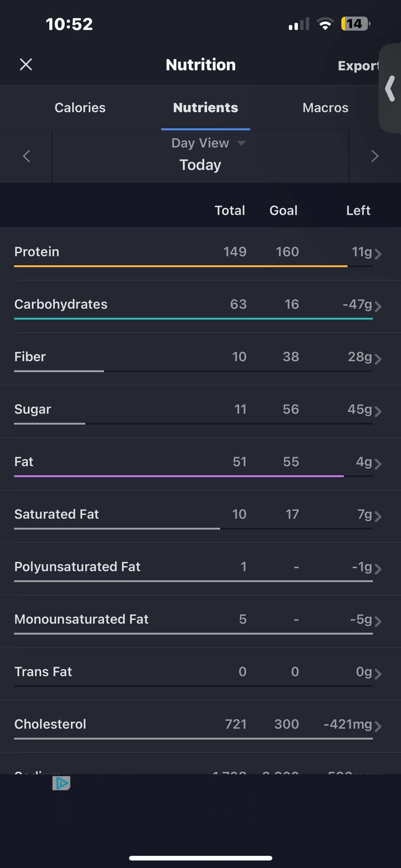Tap the ad choices icon

61,783
